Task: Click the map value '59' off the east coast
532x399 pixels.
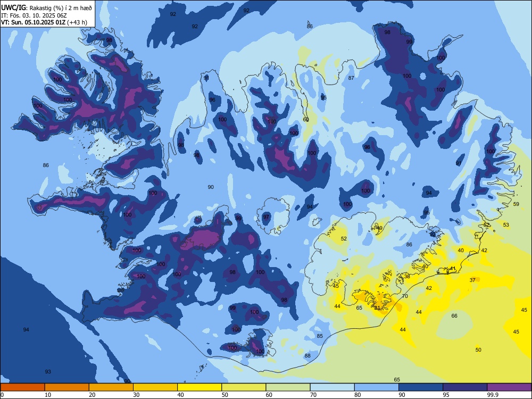Action: 516,204
